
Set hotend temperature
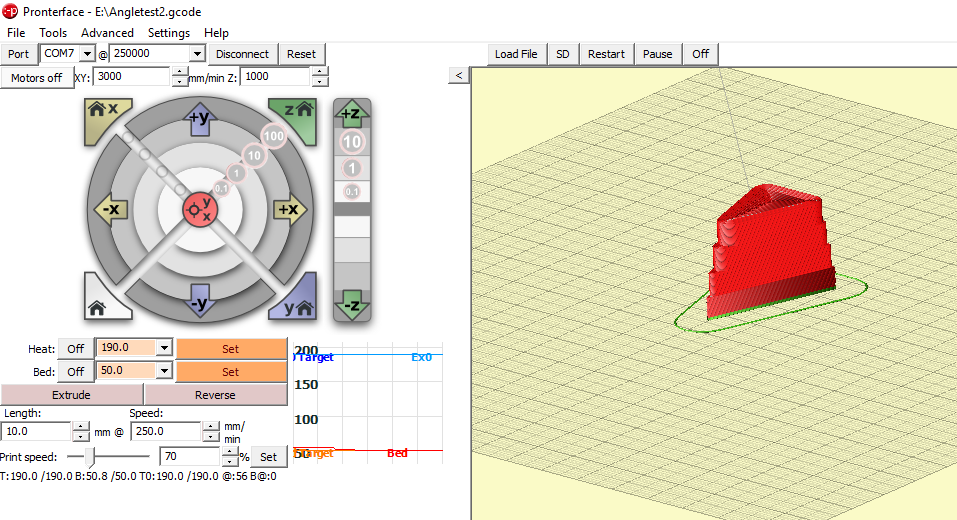pos(231,348)
